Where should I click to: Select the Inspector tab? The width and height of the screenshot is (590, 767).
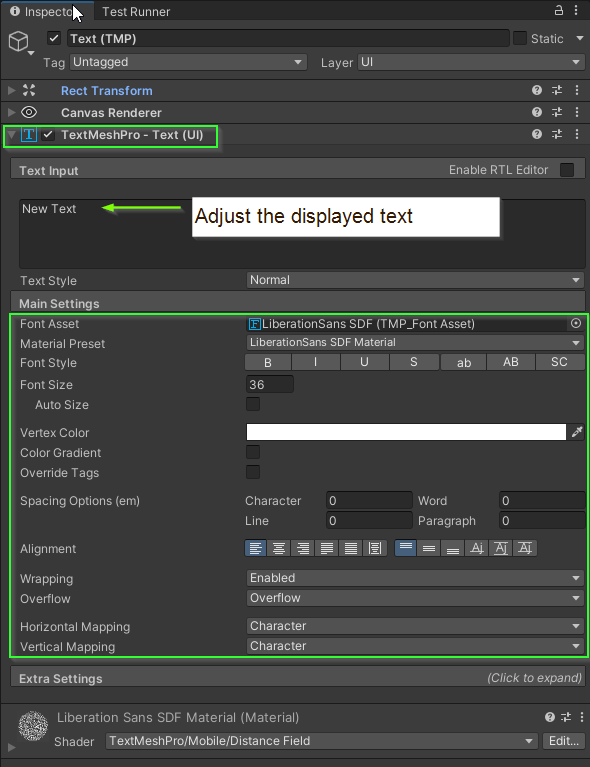(46, 12)
